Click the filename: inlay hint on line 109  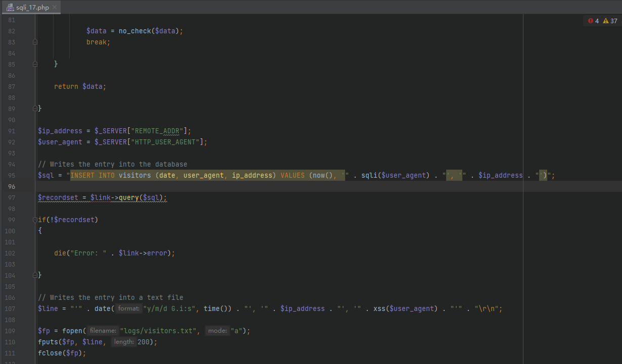pyautogui.click(x=103, y=331)
